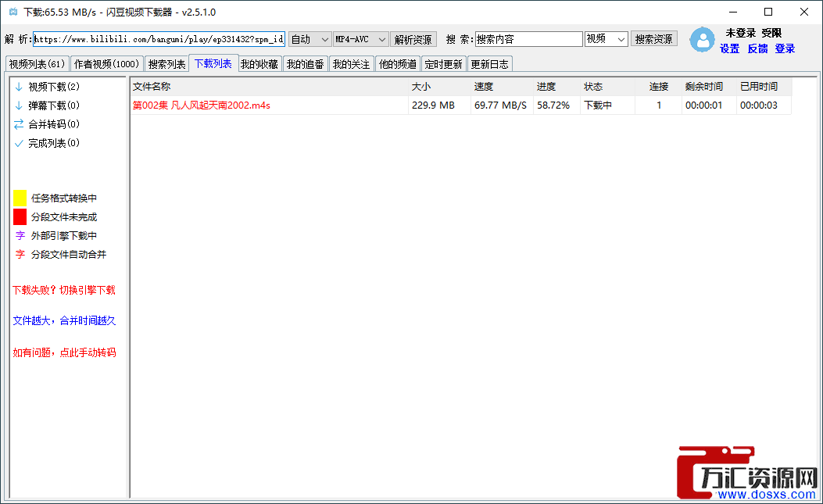Screen dimensions: 823x504
Task: Select 视频下载(2) in sidebar
Action: tap(54, 87)
